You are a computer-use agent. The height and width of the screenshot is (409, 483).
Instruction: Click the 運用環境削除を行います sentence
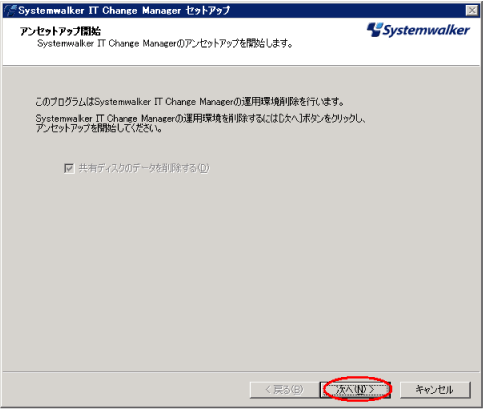coord(189,101)
